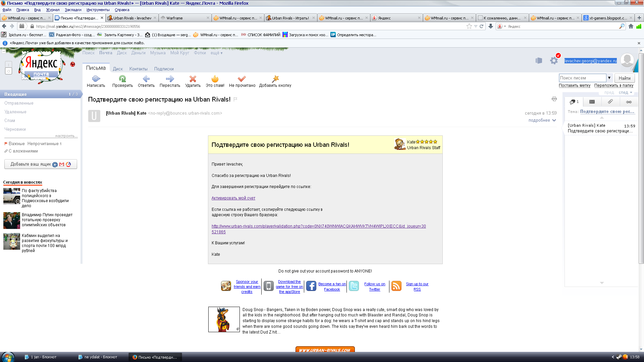This screenshot has width=644, height=362.
Task: Click the print icon for the message
Action: tap(554, 99)
